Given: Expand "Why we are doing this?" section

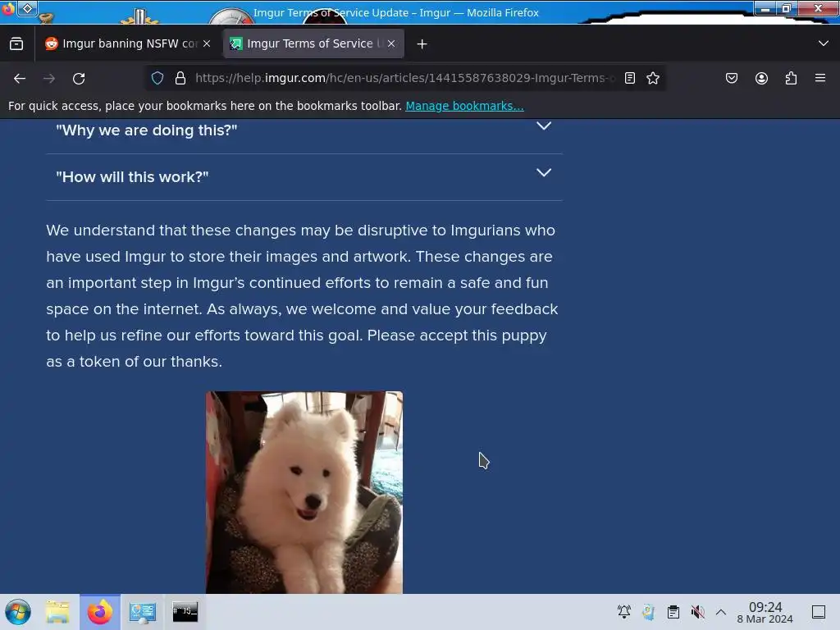Looking at the screenshot, I should coord(304,130).
